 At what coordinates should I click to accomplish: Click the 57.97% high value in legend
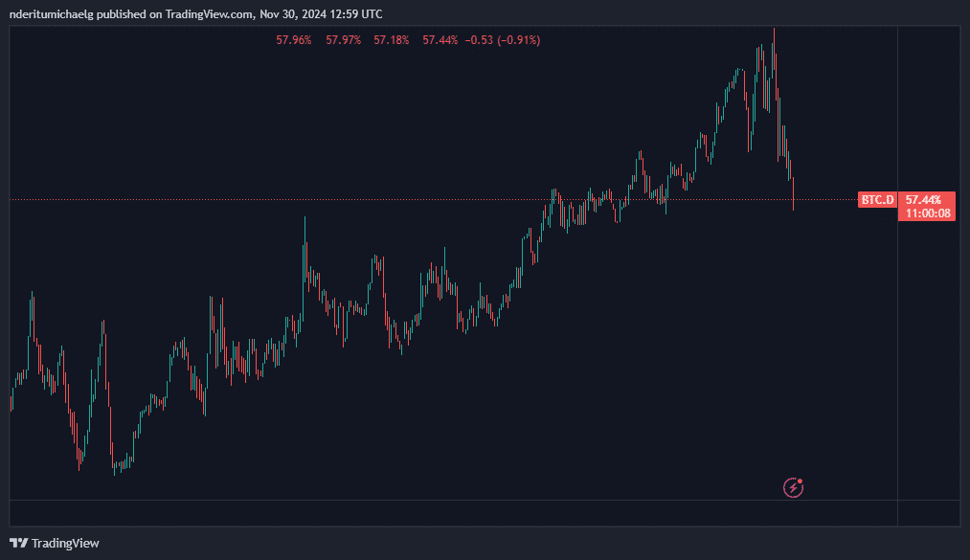[x=344, y=40]
